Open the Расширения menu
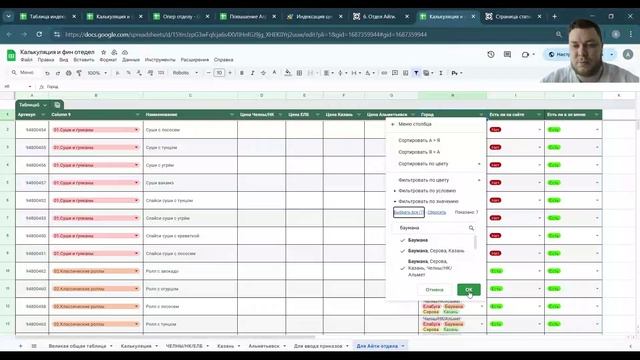The width and height of the screenshot is (640, 360). coord(195,60)
